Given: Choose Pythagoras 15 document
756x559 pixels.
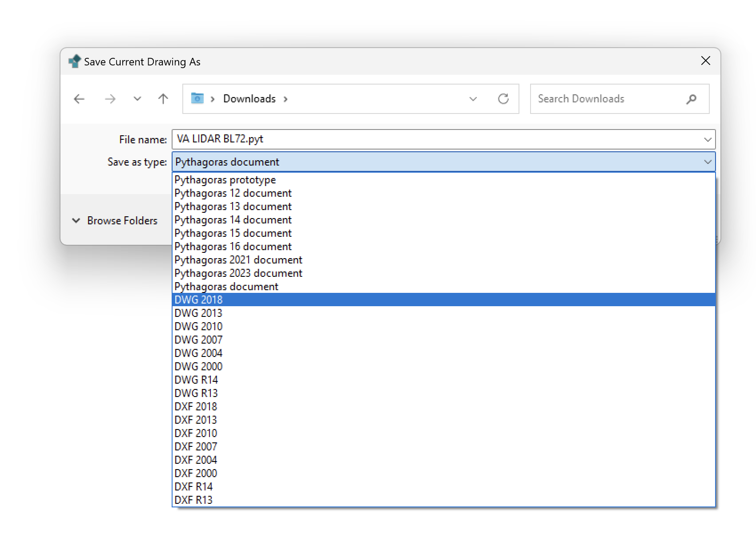Looking at the screenshot, I should [444, 233].
